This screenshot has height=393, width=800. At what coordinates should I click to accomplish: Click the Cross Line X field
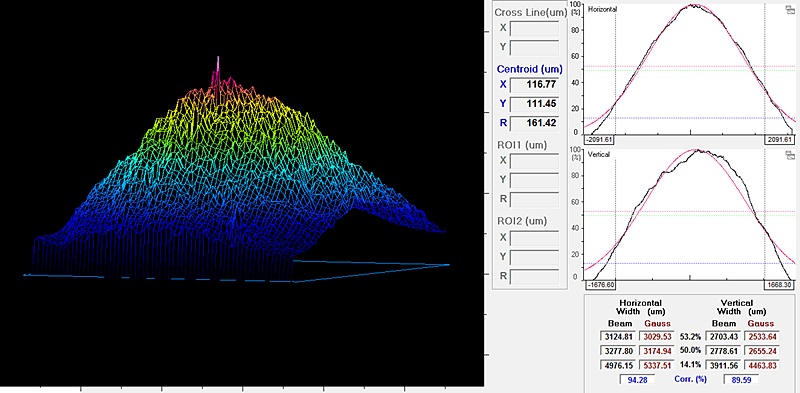[x=534, y=28]
